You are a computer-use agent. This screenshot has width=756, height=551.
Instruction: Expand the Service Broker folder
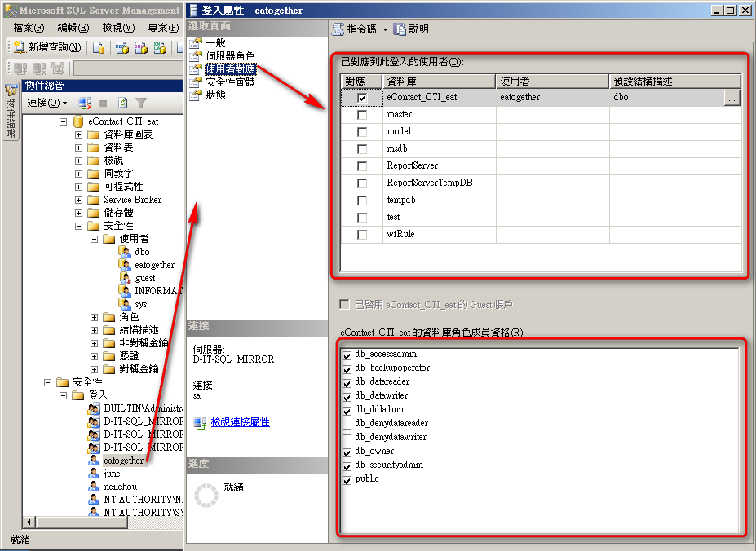78,200
